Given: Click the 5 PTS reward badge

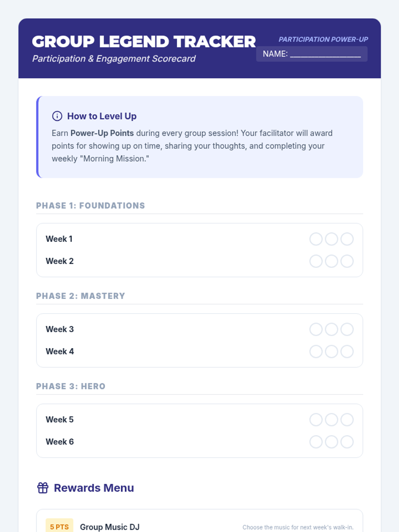Looking at the screenshot, I should (59, 527).
